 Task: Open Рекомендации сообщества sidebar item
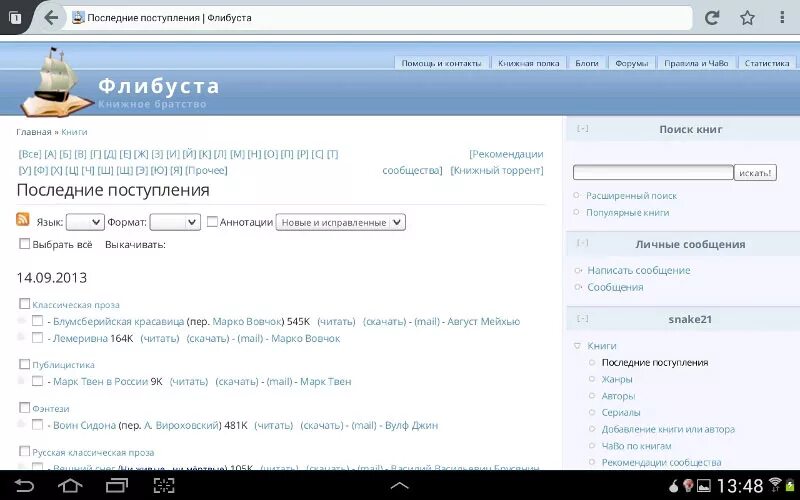click(x=661, y=462)
